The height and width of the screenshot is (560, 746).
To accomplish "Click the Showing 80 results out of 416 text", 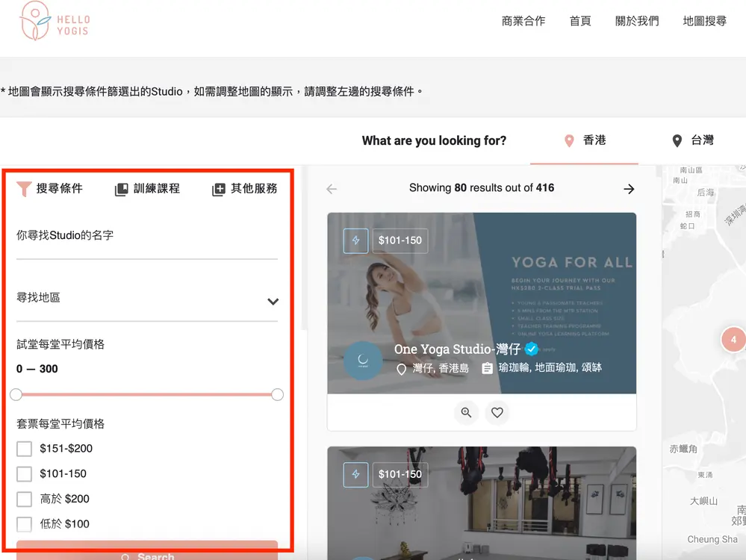I will (482, 188).
